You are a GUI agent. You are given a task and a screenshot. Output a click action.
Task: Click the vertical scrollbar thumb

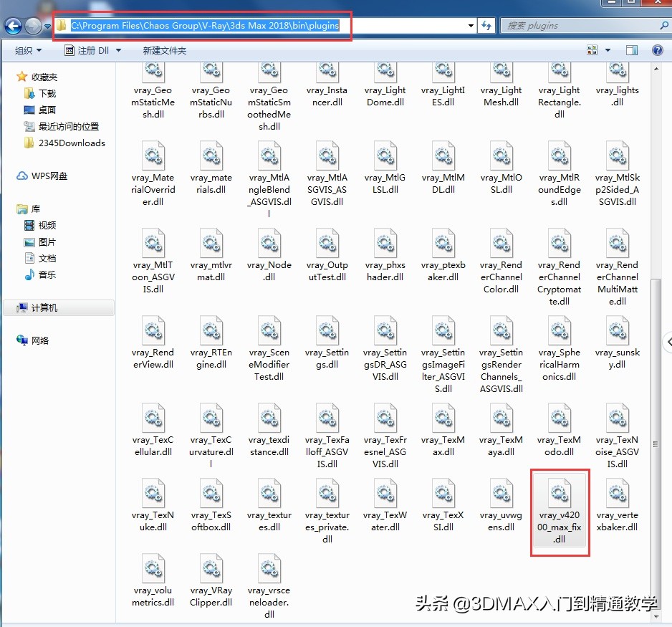coord(656,444)
